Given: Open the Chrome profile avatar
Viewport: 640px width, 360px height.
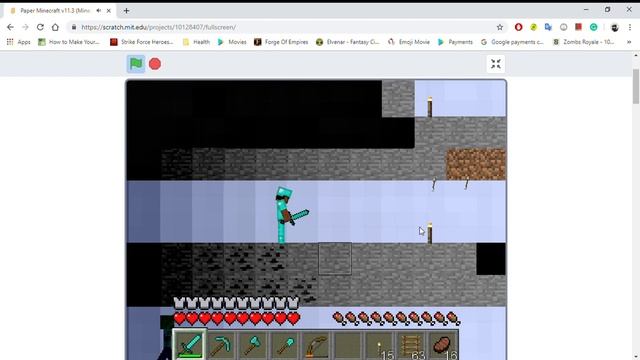Looking at the screenshot, I should (x=614, y=27).
